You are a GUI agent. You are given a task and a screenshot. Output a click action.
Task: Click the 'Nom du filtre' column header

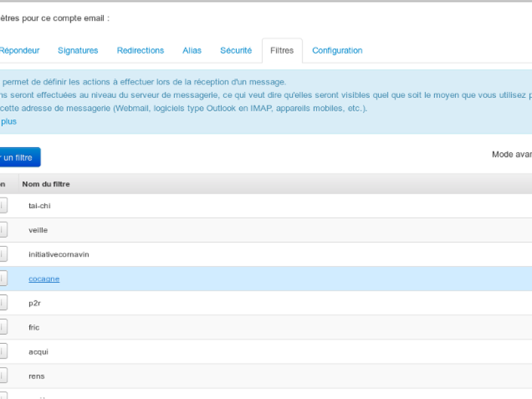click(x=46, y=184)
